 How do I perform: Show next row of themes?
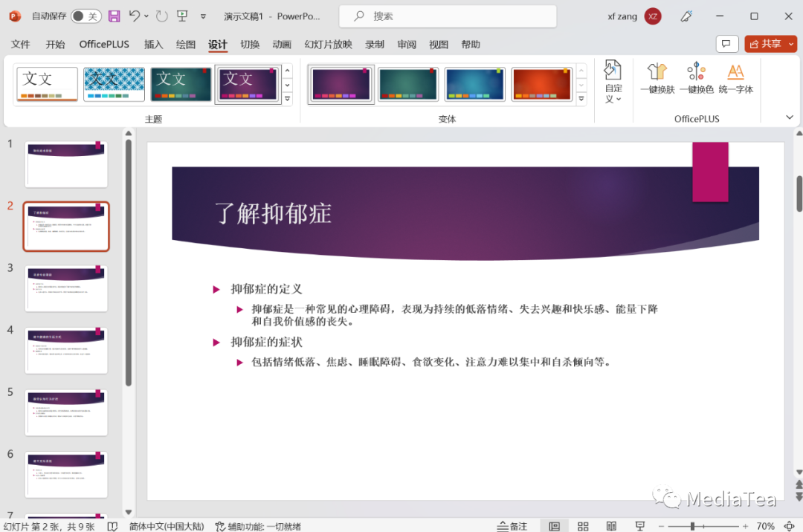(288, 85)
